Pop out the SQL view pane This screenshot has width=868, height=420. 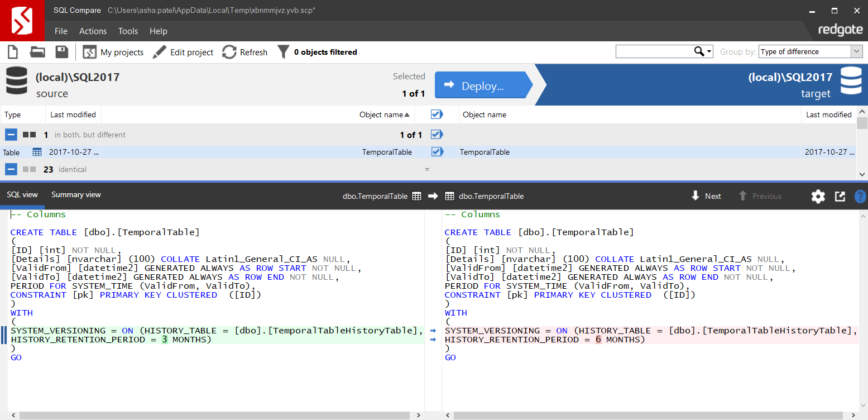pos(840,196)
